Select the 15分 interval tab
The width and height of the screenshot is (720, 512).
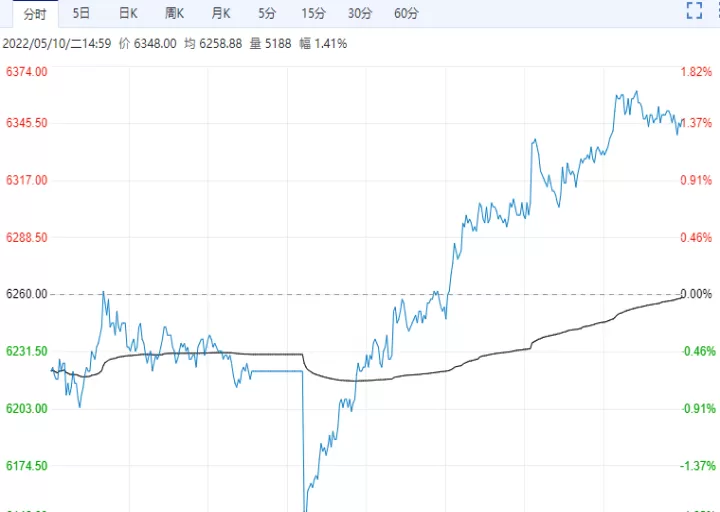pos(313,13)
